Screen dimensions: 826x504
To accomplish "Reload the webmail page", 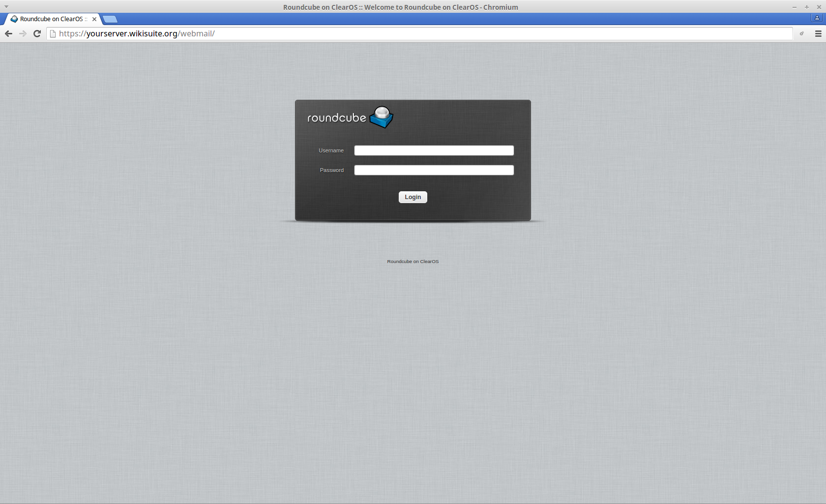I will click(x=37, y=33).
